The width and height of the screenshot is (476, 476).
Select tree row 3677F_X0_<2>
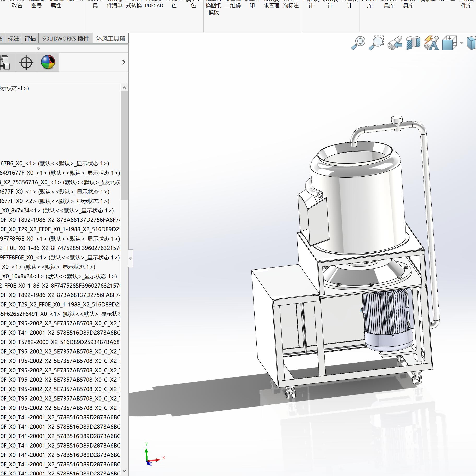[x=55, y=201]
